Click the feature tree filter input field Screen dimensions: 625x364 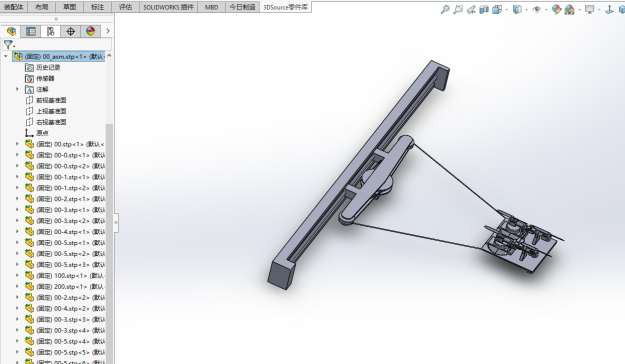pos(63,45)
